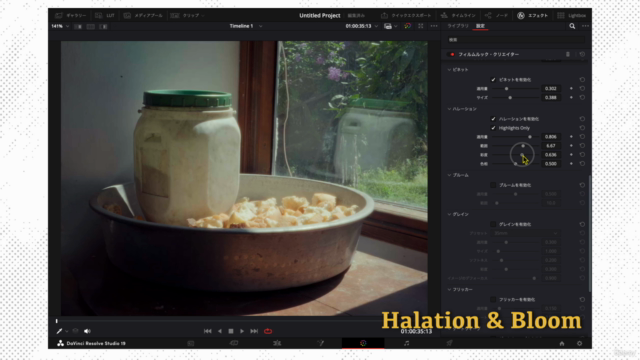Select the qualifier picker tool below viewer
This screenshot has height=360, width=640.
(60, 331)
